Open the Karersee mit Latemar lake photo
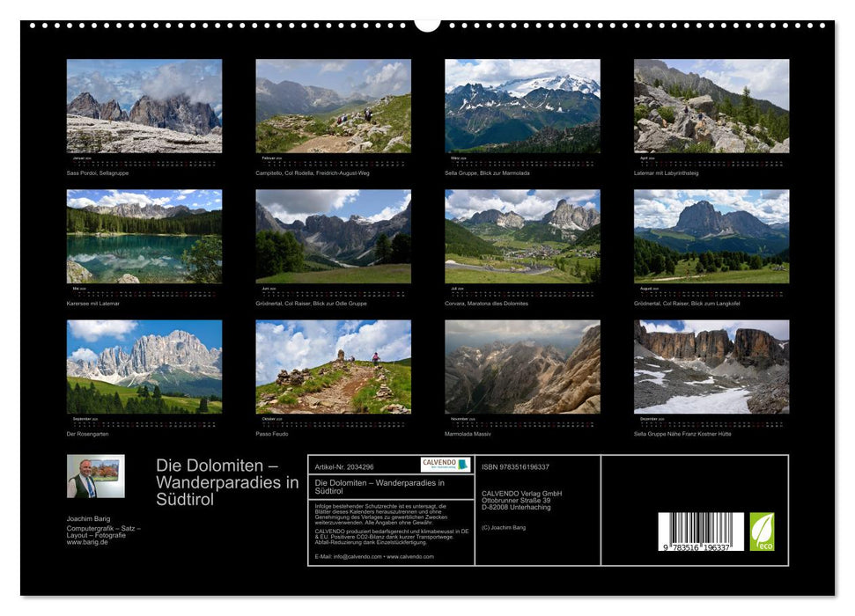The height and width of the screenshot is (616, 855). pos(144,236)
